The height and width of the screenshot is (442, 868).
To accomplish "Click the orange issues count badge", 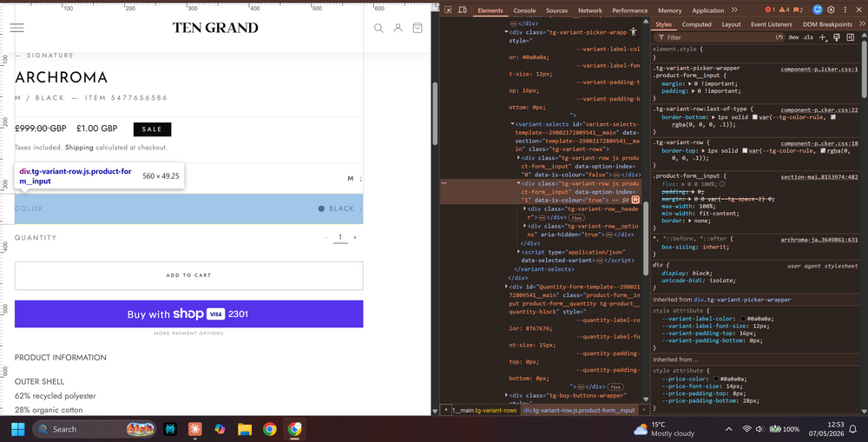I will 799,10.
